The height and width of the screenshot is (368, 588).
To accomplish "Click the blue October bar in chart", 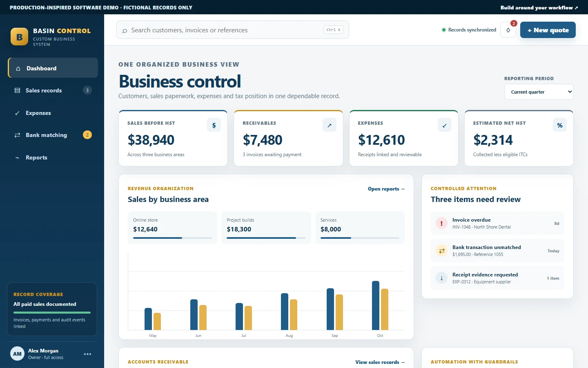I will (376, 305).
